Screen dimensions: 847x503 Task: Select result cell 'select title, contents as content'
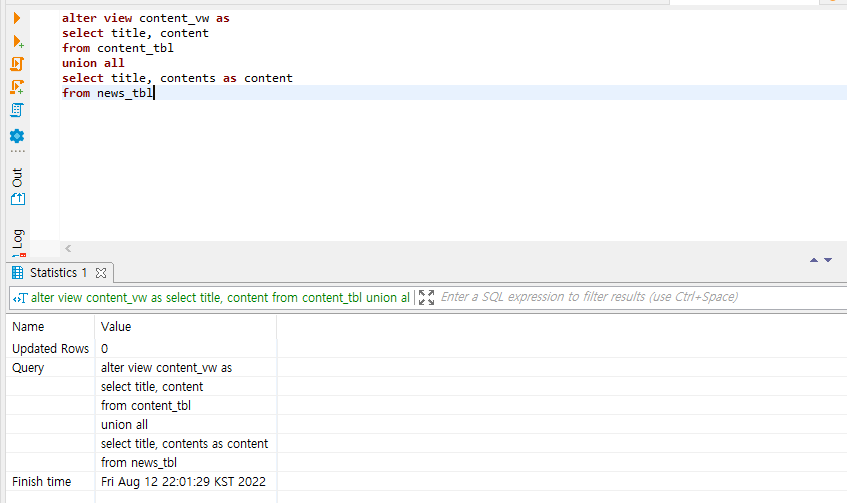point(184,444)
